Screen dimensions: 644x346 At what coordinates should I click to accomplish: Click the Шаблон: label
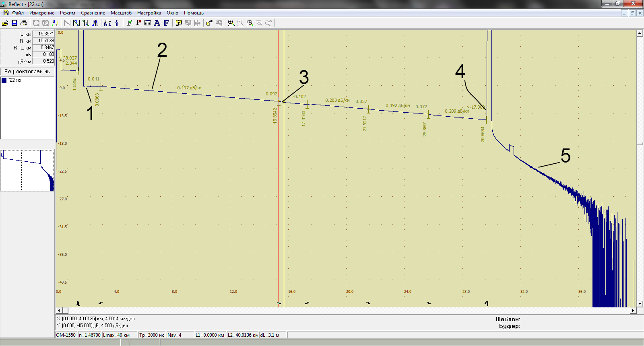pos(508,319)
